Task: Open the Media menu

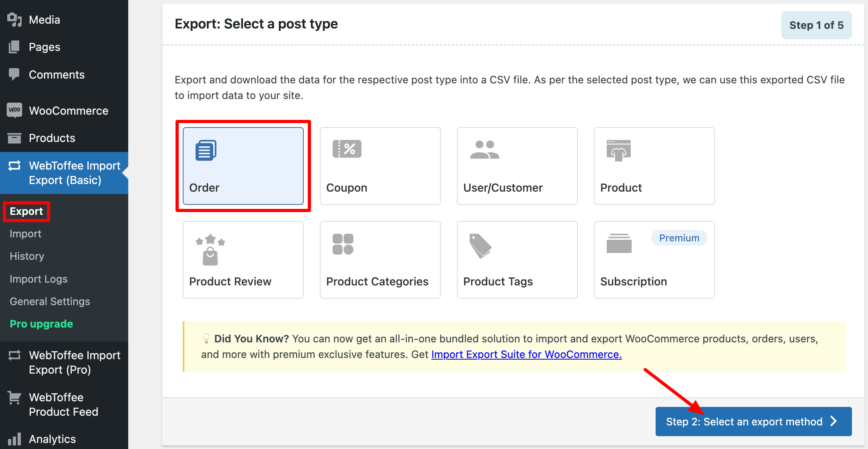Action: pos(64,20)
